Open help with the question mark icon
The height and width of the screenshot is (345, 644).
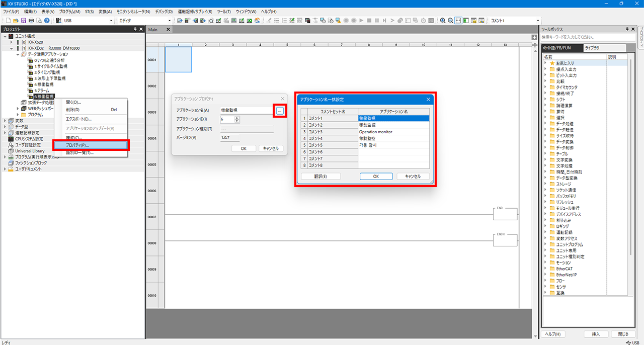click(x=47, y=21)
